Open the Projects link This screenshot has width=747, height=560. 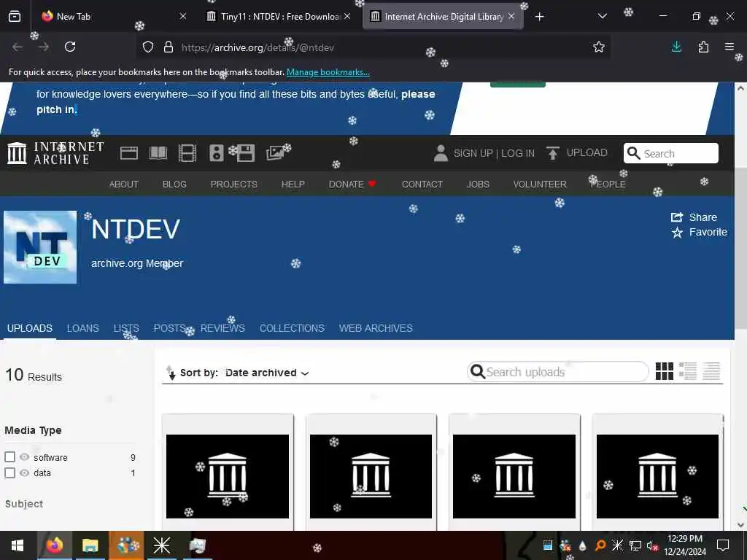234,184
